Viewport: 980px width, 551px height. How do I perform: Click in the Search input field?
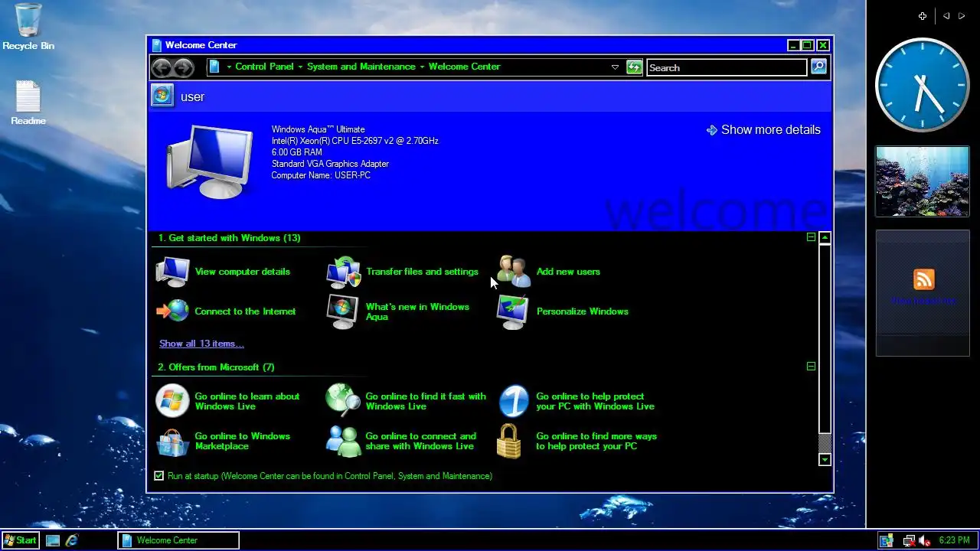(x=727, y=67)
